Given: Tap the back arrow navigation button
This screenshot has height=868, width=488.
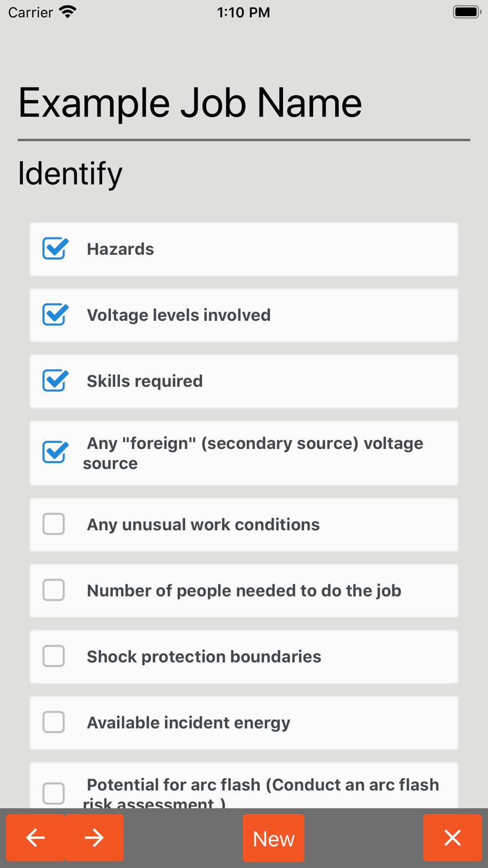Looking at the screenshot, I should (x=35, y=837).
